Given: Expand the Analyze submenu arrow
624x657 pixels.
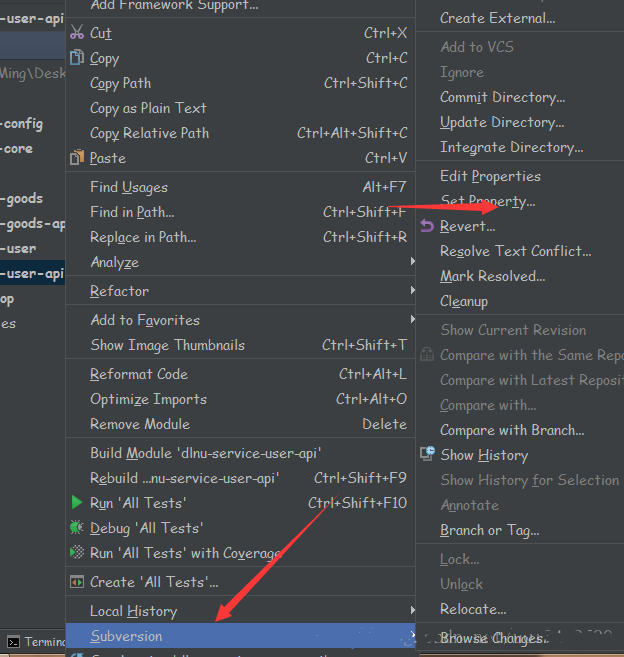Looking at the screenshot, I should tap(411, 262).
